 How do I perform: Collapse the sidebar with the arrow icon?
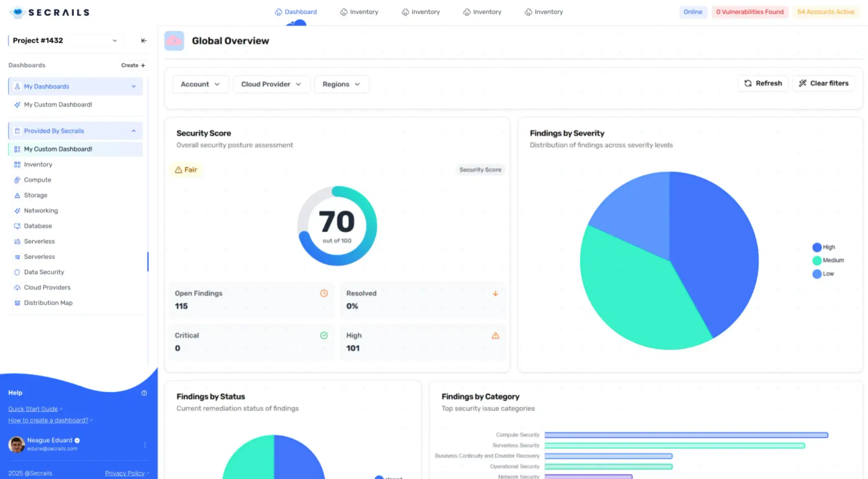click(144, 41)
